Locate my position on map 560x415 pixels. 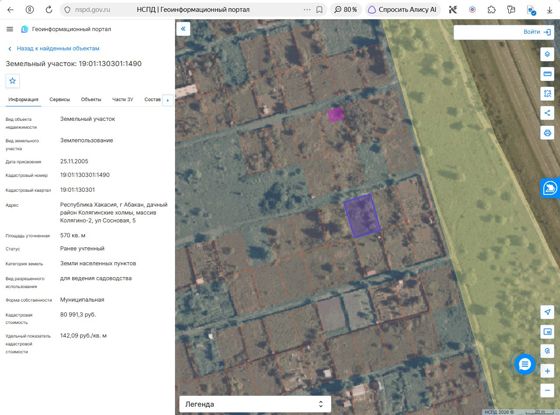click(547, 312)
